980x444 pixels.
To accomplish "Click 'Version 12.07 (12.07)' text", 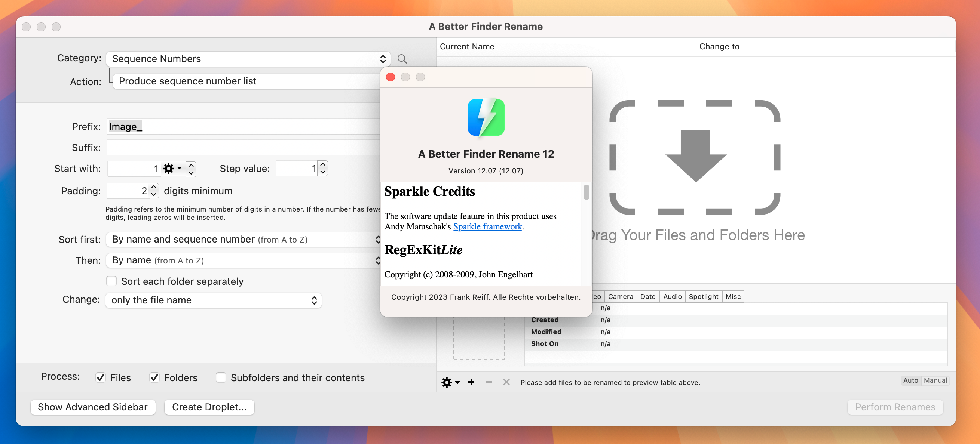I will pyautogui.click(x=486, y=171).
